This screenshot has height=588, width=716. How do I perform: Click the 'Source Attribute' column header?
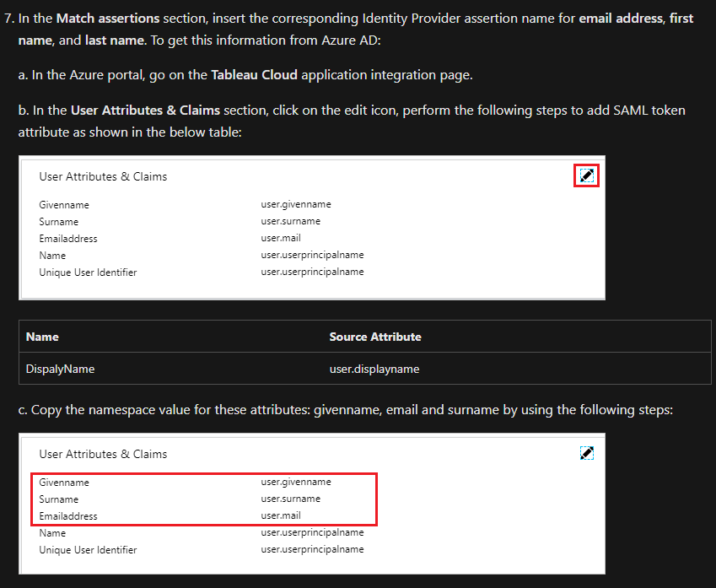coord(375,337)
